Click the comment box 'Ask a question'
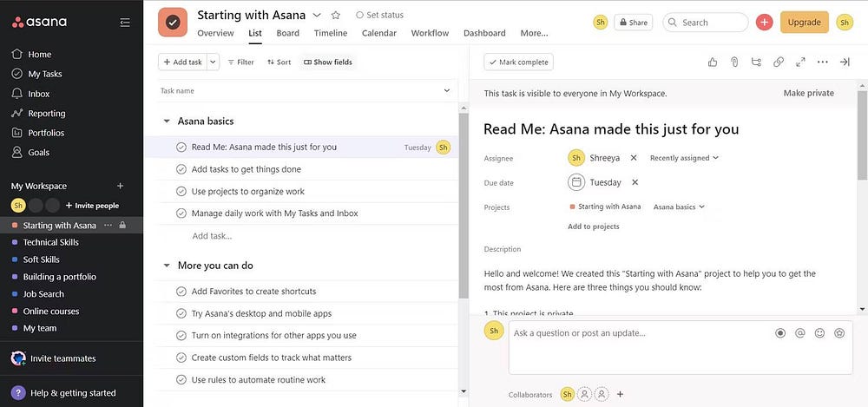 click(681, 347)
